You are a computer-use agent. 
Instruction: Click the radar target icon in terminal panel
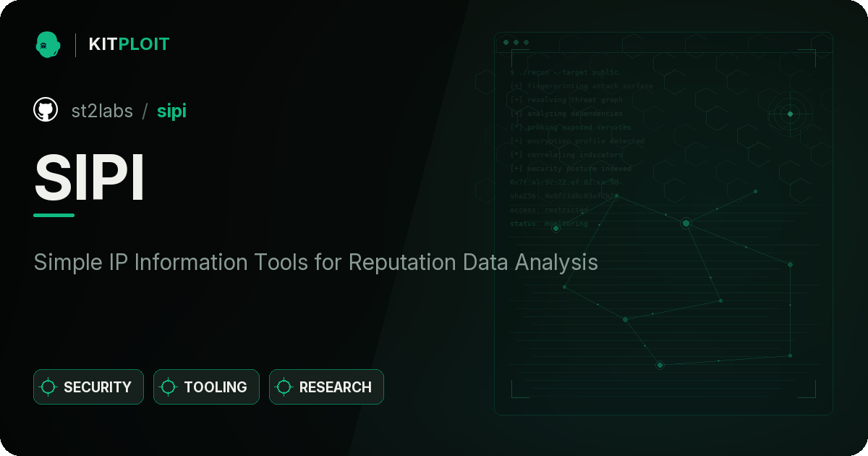[790, 114]
